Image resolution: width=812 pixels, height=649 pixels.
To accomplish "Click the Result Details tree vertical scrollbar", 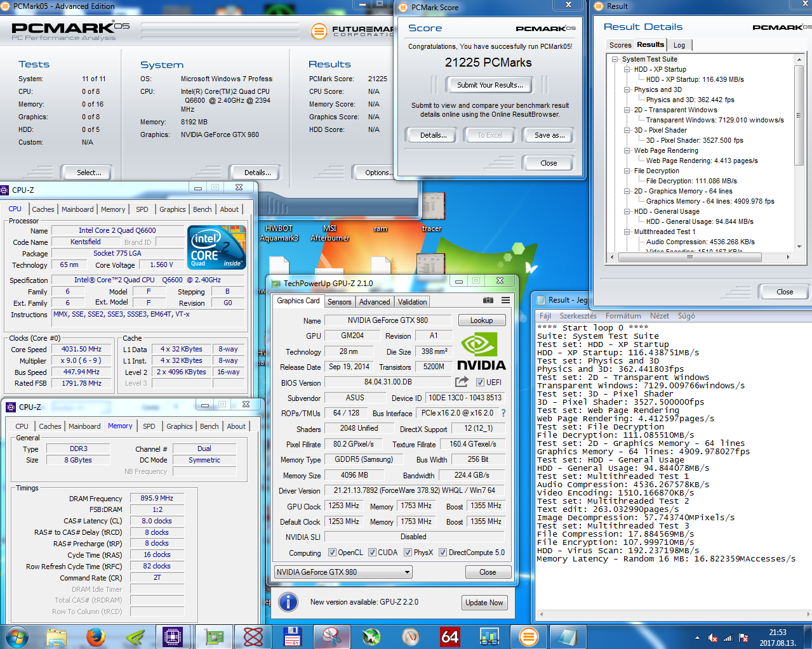I will click(x=799, y=152).
